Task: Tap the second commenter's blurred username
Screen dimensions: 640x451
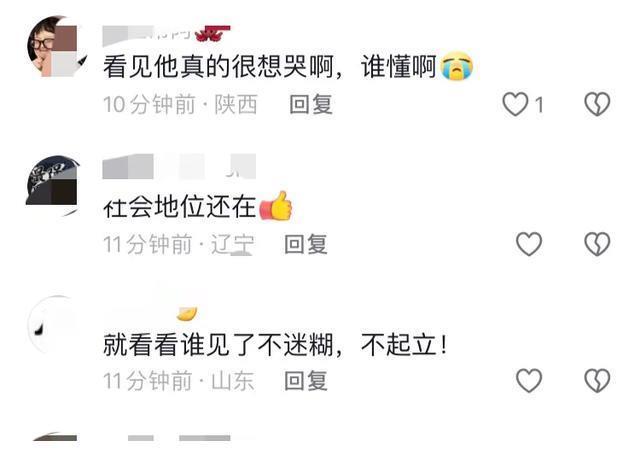Action: coord(179,166)
